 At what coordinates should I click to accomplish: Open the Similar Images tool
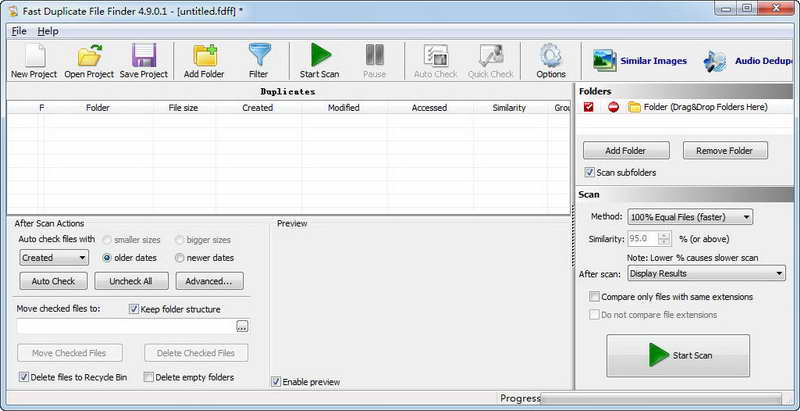[640, 61]
